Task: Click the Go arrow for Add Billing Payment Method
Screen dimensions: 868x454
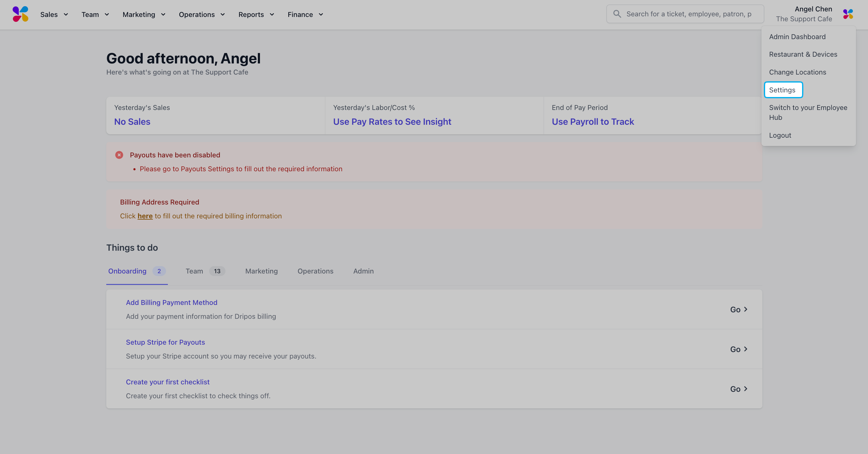Action: (x=739, y=310)
